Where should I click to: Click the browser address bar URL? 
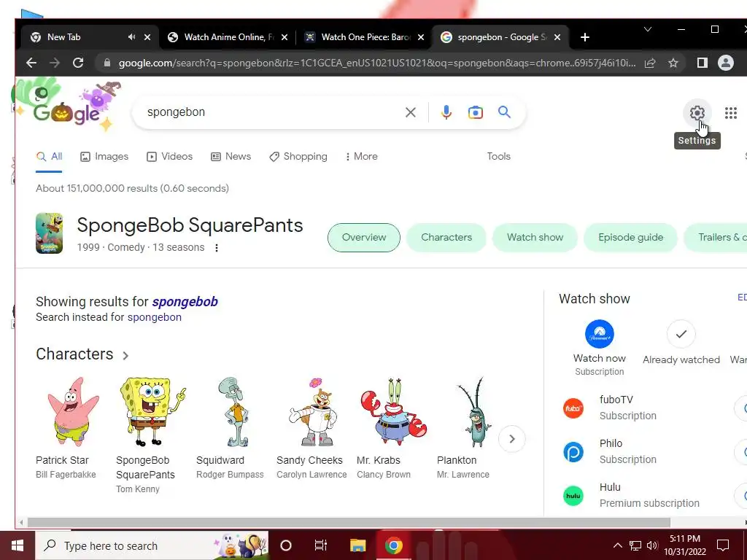(x=376, y=63)
